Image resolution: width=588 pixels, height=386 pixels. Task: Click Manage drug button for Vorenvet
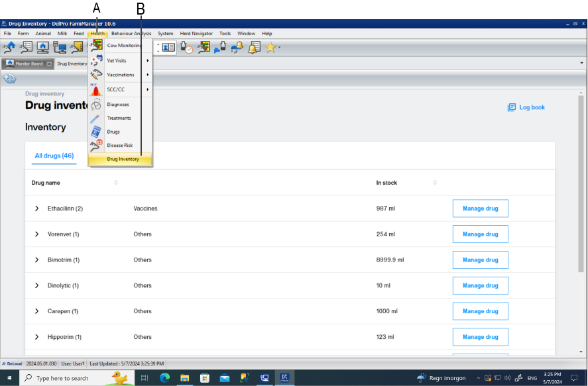coord(480,234)
